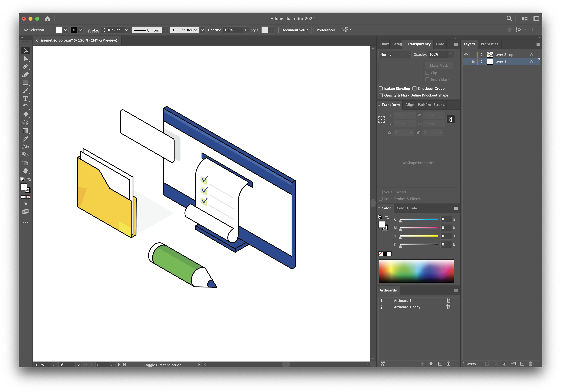
Task: Select the Rectangle tool
Action: tap(25, 82)
